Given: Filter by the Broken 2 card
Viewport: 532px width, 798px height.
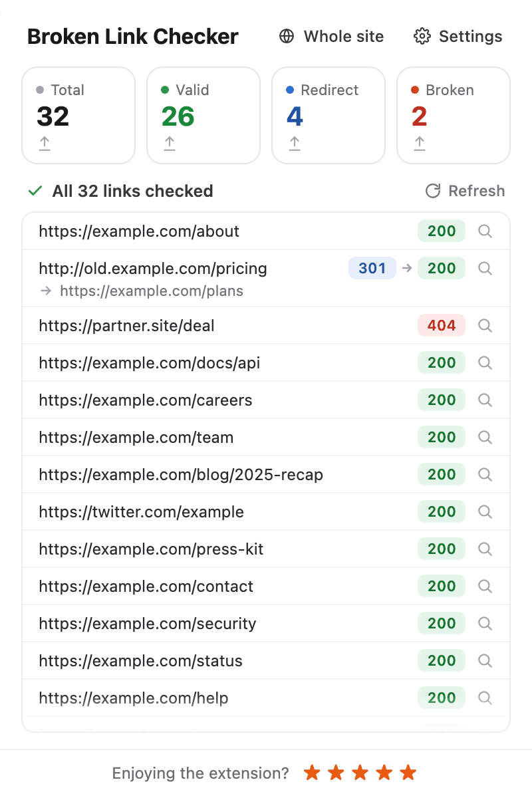Looking at the screenshot, I should click(x=454, y=115).
